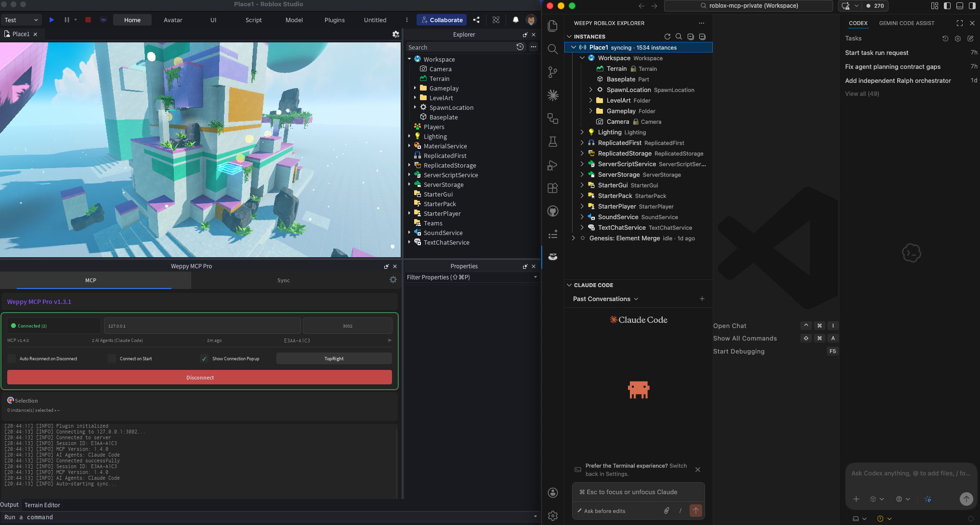Open the Source Control view
980x525 pixels.
552,72
